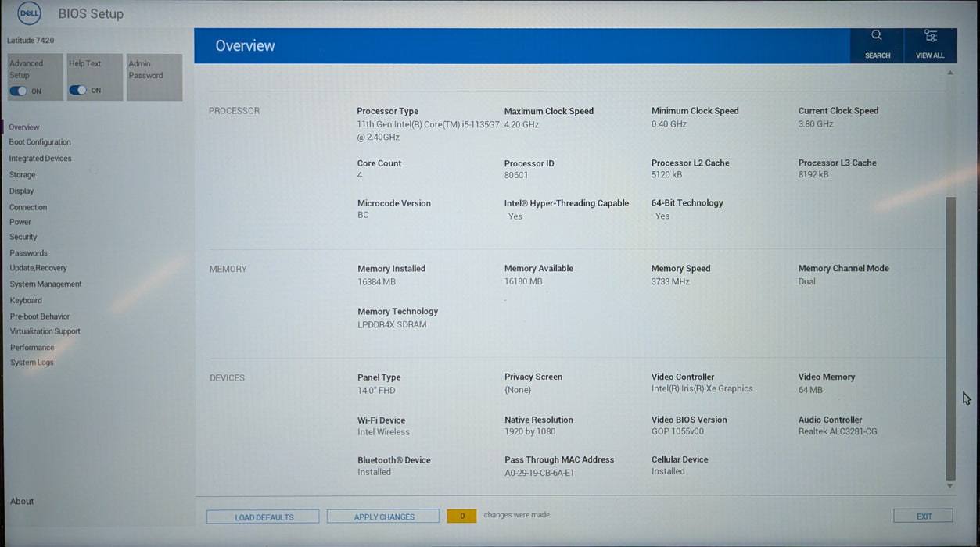Screen dimensions: 980x547
Task: Go to Display settings
Action: click(22, 191)
